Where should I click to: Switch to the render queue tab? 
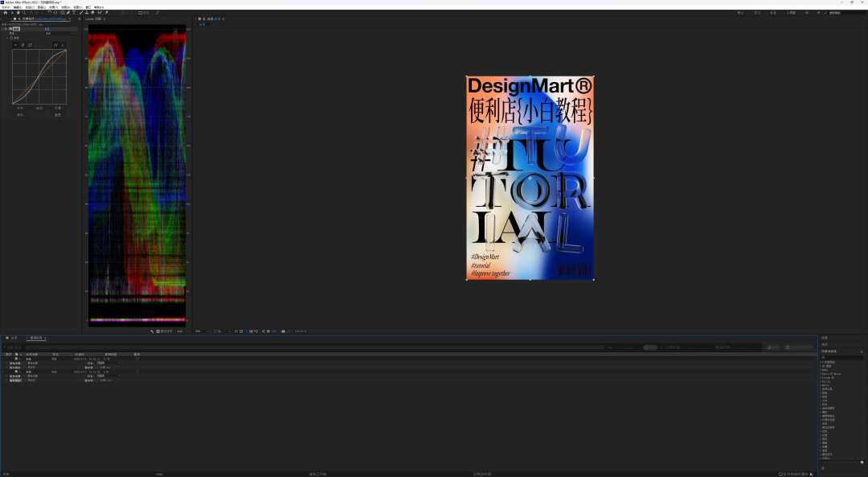36,338
